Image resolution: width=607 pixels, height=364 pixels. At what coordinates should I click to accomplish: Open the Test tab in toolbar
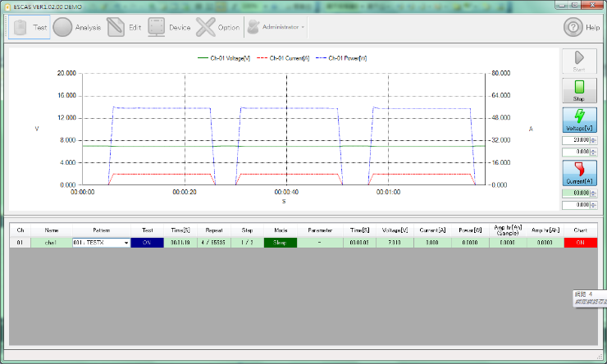27,27
